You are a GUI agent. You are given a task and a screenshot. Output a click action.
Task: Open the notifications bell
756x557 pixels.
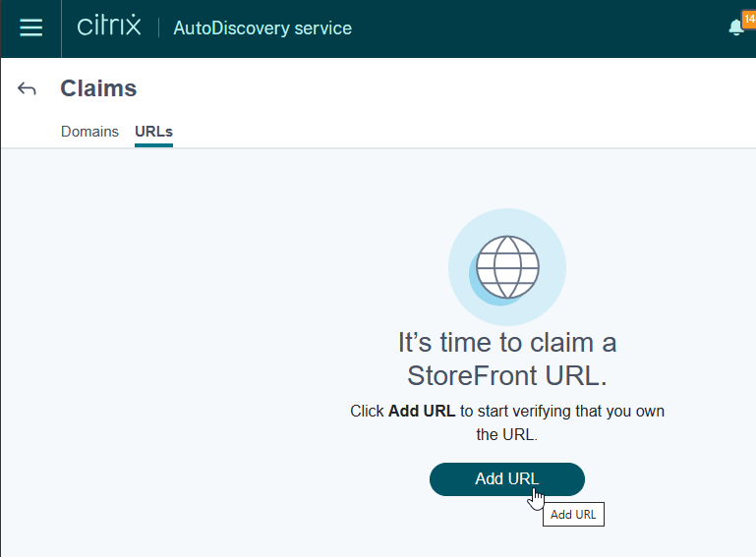tap(736, 28)
